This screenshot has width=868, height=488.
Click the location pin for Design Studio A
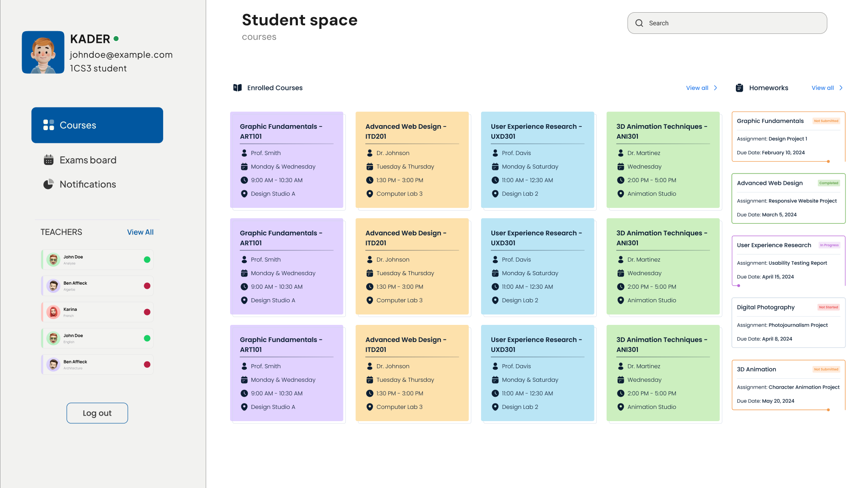pos(244,193)
